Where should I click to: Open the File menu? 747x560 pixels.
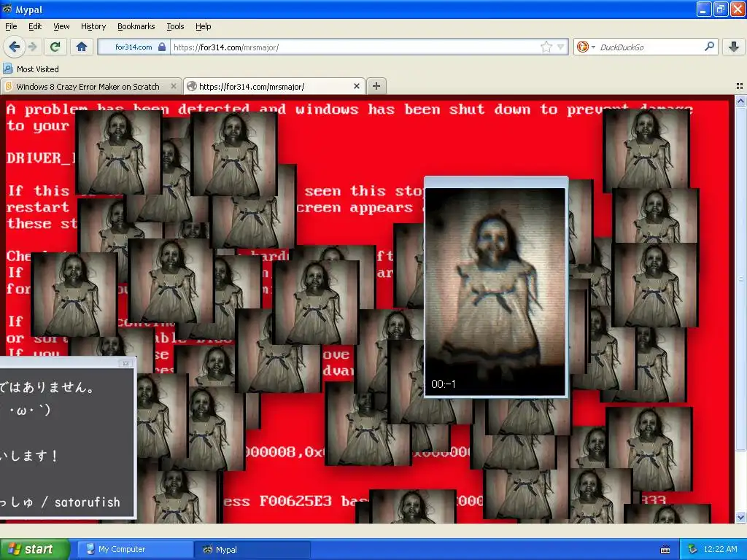[x=11, y=26]
